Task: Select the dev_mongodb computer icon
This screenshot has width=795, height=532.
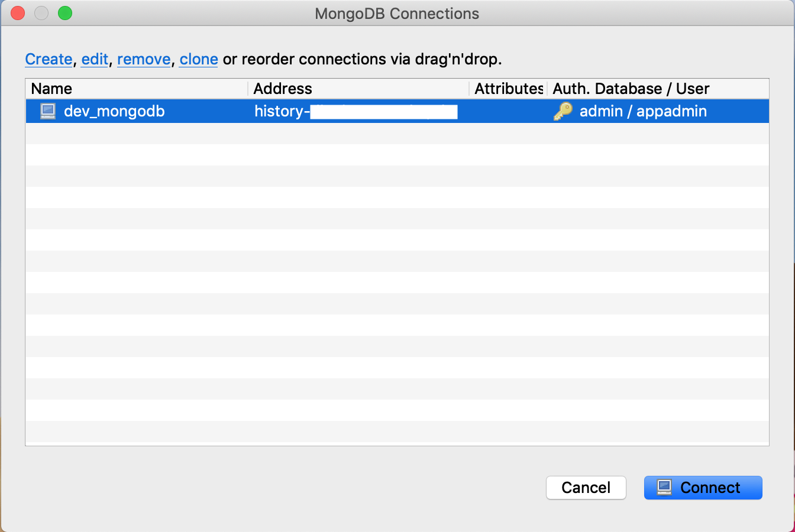Action: [x=48, y=111]
